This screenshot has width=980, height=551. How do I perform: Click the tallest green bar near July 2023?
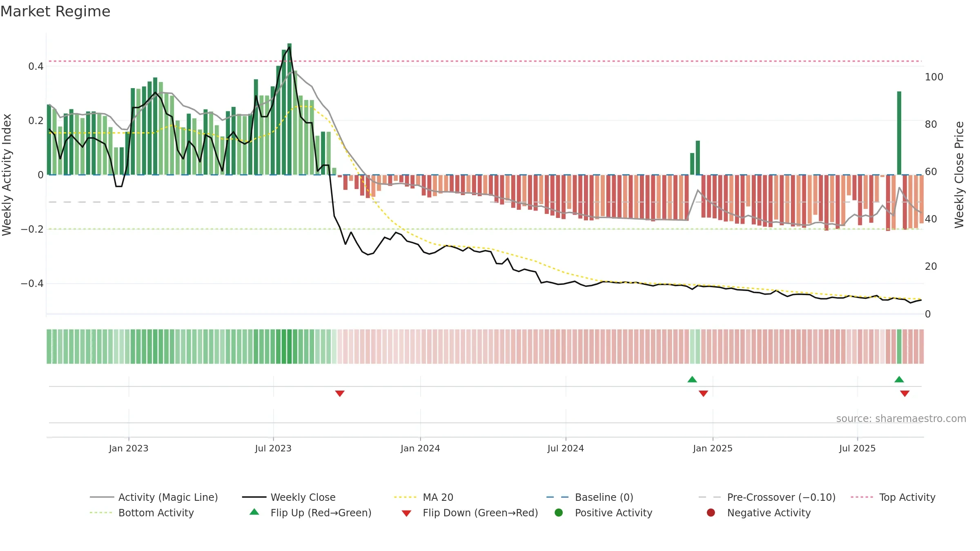click(x=290, y=109)
